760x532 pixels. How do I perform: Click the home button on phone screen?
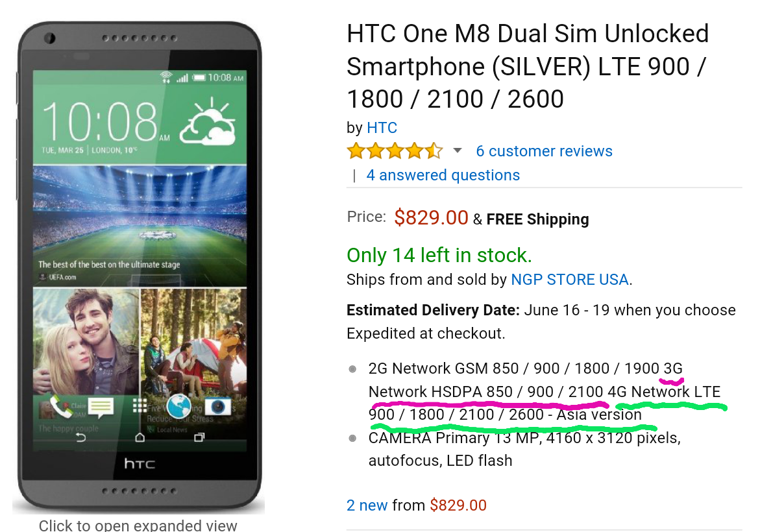140,437
